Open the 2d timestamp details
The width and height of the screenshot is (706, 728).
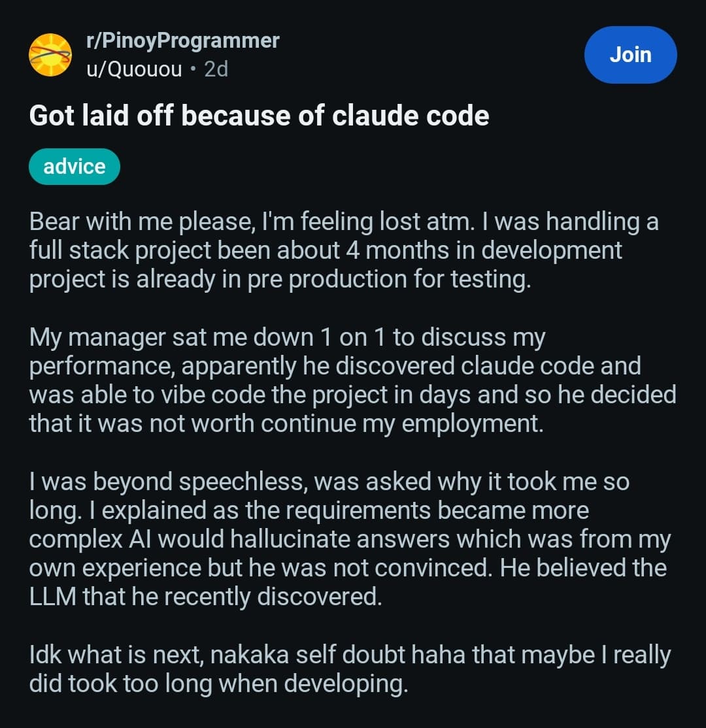216,69
